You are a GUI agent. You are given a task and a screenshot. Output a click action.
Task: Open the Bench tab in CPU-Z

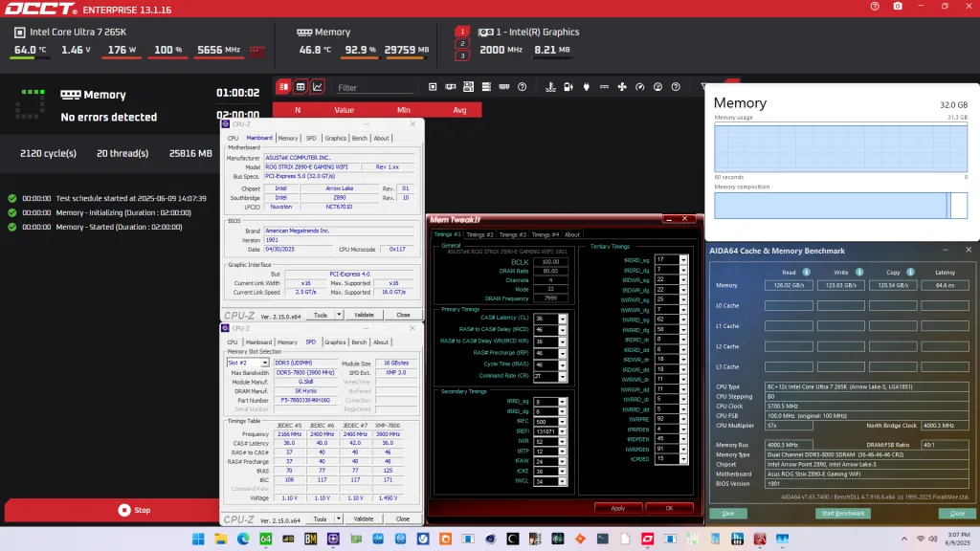pyautogui.click(x=359, y=340)
